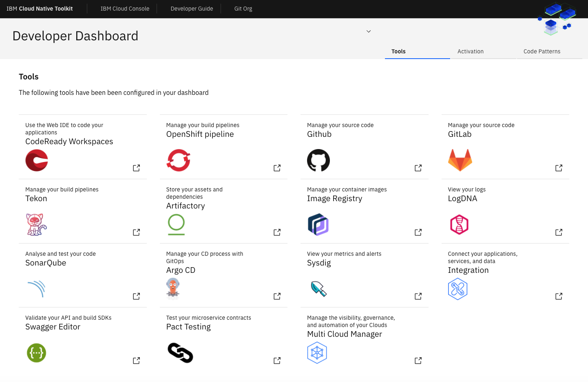Viewport: 588px width, 382px height.
Task: Click 'Test your microservice contracts' text
Action: [208, 318]
